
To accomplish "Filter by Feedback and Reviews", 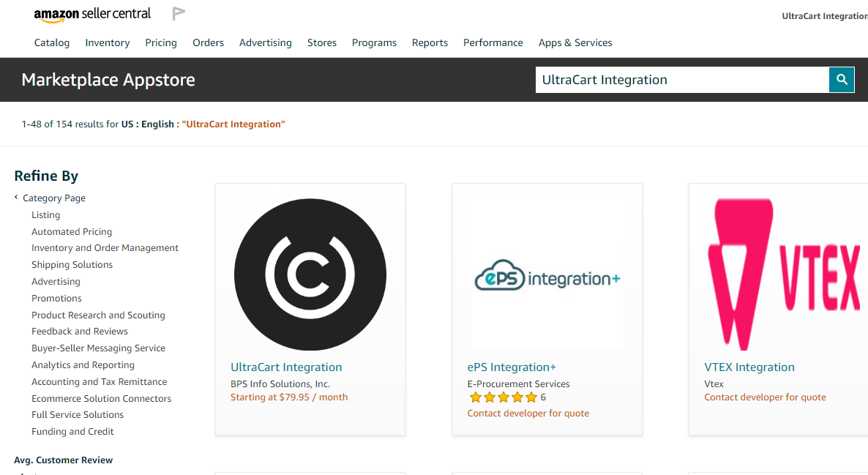I will 80,331.
